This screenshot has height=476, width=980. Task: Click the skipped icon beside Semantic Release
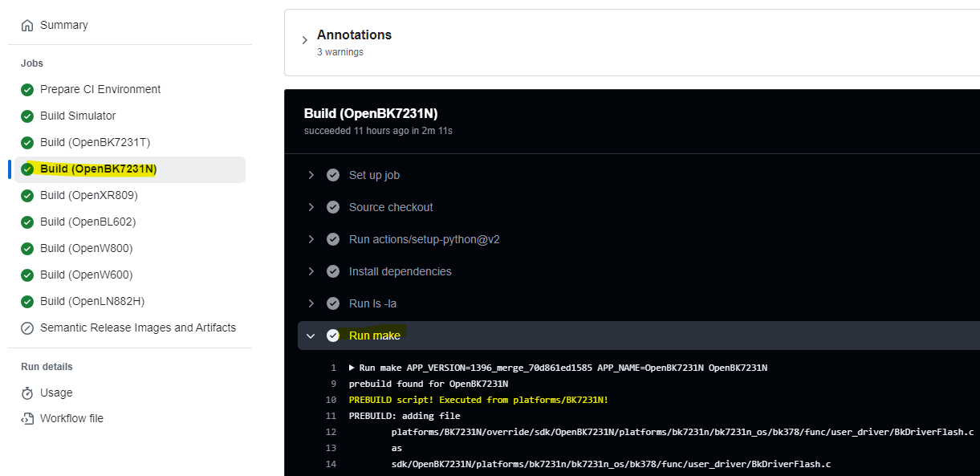pos(27,328)
